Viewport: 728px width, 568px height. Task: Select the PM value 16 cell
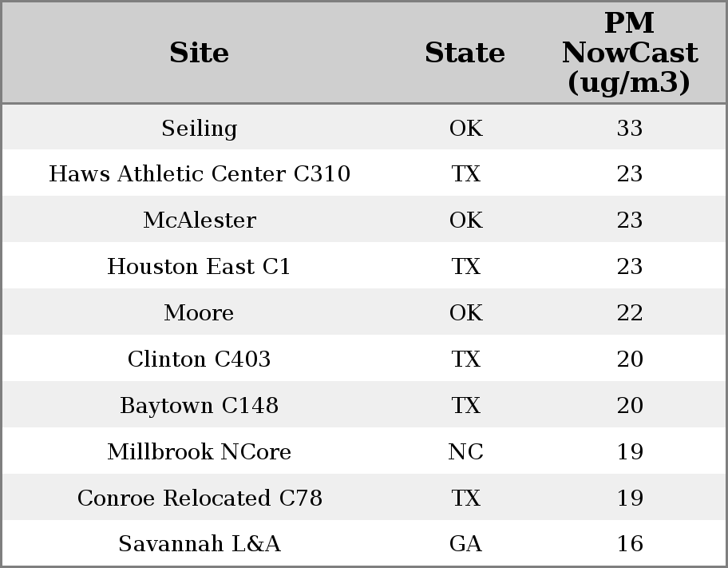click(630, 543)
